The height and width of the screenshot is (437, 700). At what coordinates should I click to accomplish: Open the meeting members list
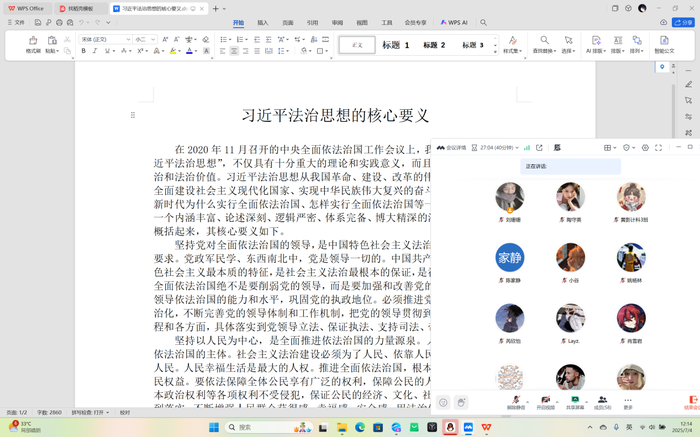(x=602, y=401)
